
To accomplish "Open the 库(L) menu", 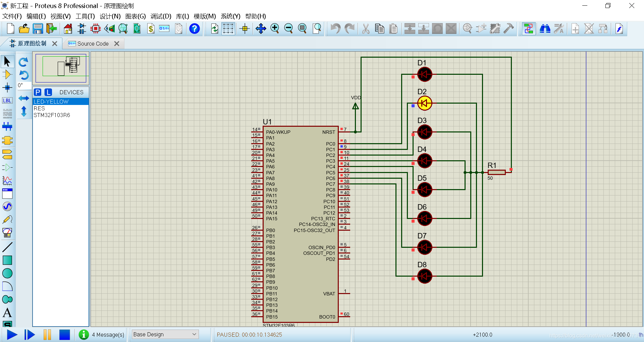I will 182,16.
